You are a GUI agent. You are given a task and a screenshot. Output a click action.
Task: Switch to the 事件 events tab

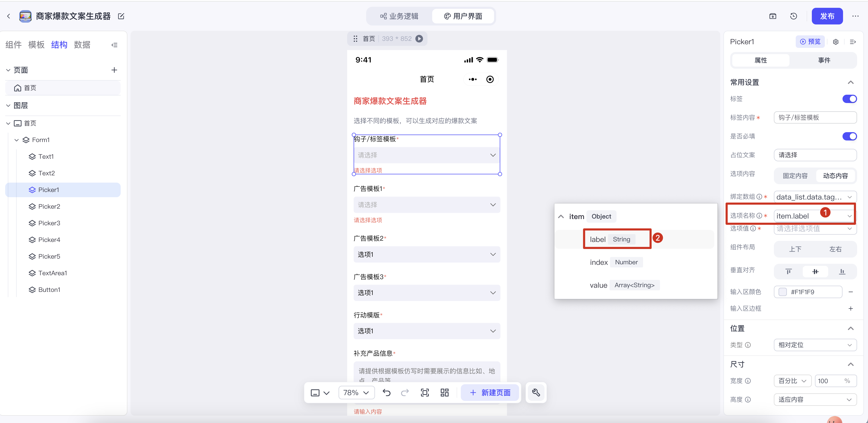[x=824, y=60]
